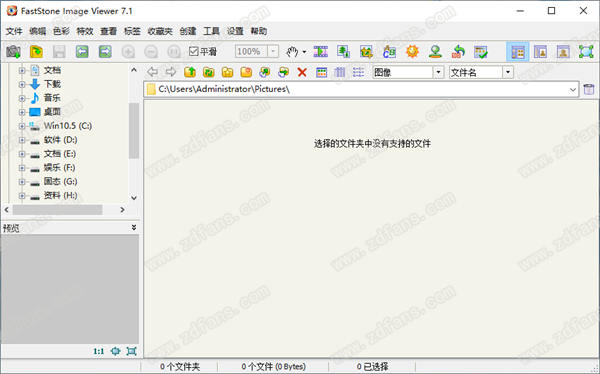600x374 pixels.
Task: Open the resize/resample image tool icon
Action: 344,51
